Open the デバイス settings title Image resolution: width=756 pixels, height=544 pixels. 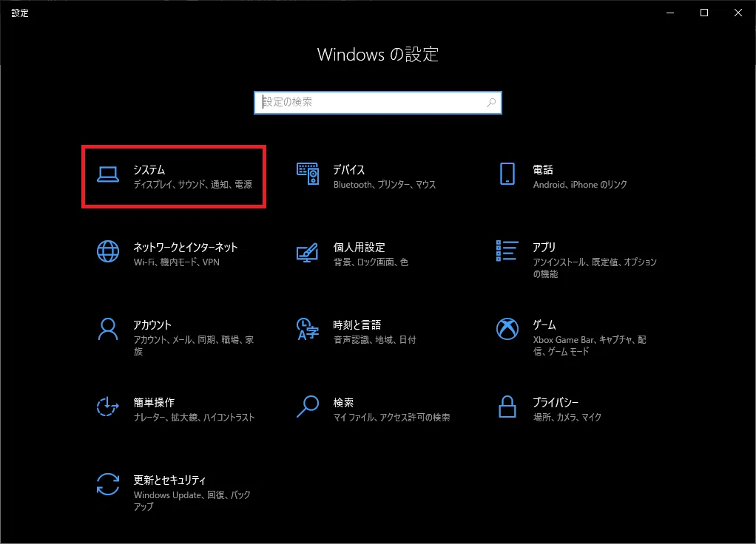(348, 169)
